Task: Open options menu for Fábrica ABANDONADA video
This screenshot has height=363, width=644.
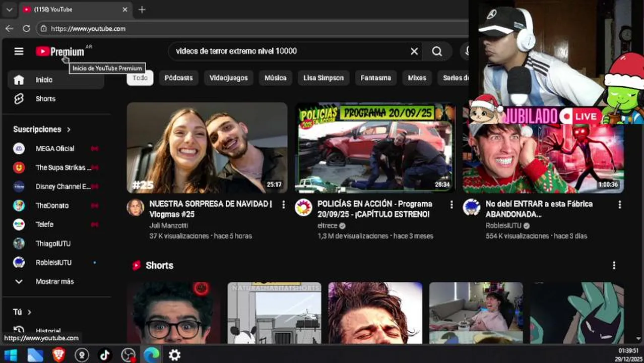Action: (620, 205)
